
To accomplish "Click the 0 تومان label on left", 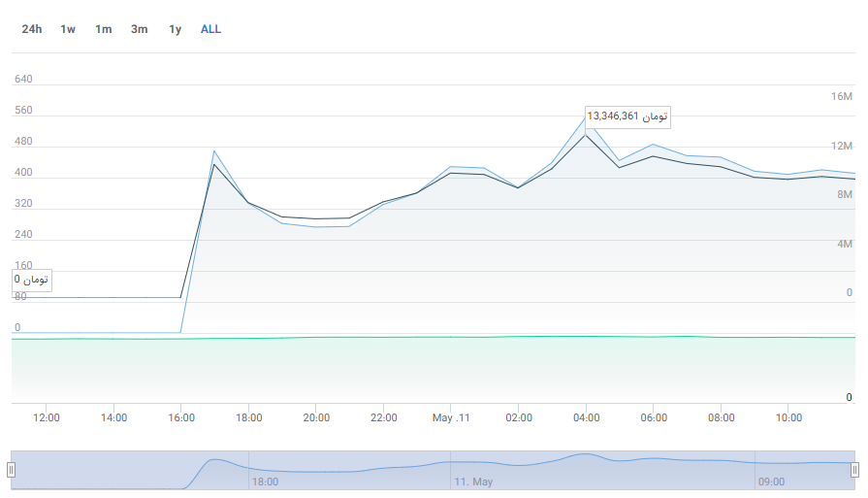I will (31, 280).
